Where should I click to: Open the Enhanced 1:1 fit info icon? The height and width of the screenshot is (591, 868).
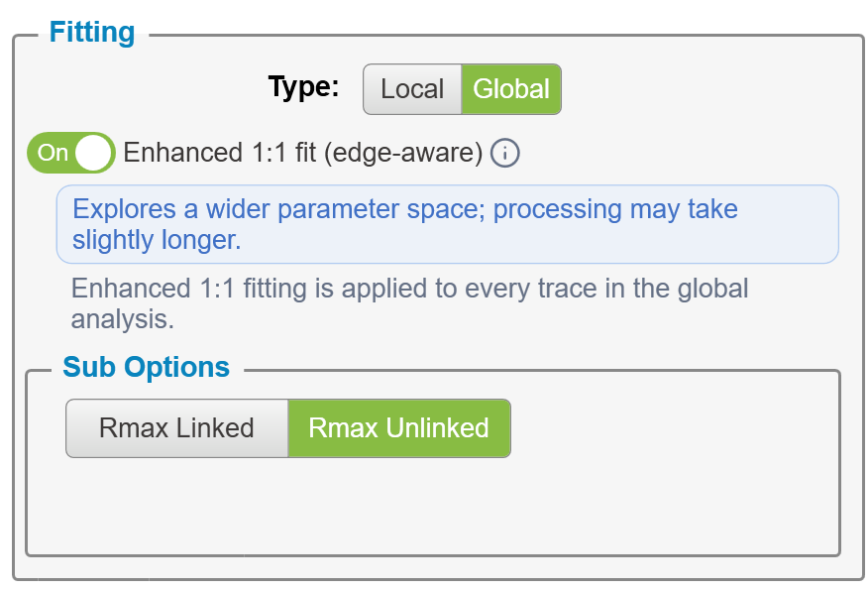click(505, 153)
